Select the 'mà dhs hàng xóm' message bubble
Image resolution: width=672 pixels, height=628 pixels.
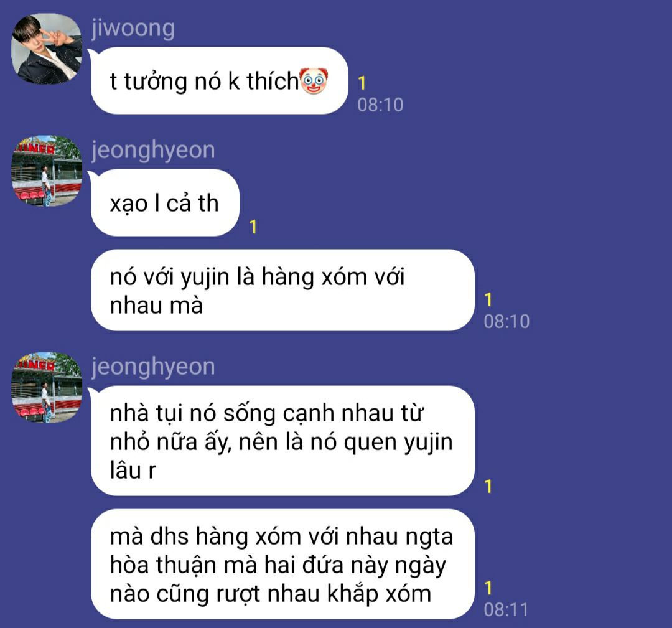(282, 564)
